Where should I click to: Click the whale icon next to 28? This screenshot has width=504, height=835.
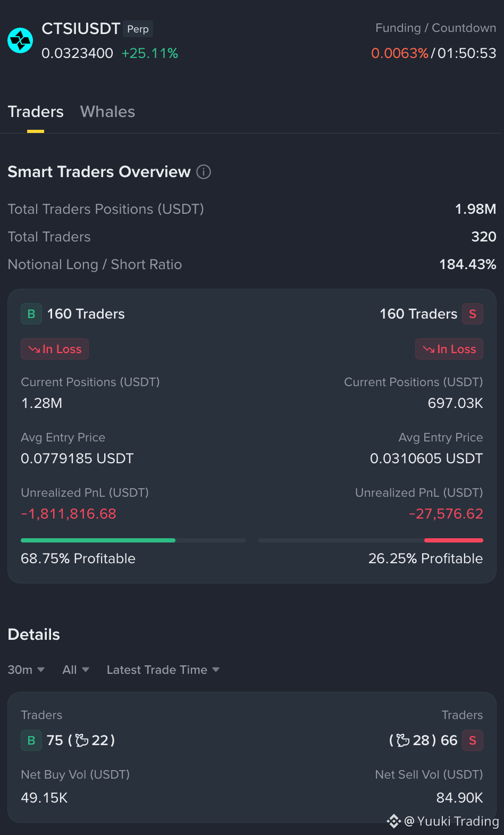403,740
